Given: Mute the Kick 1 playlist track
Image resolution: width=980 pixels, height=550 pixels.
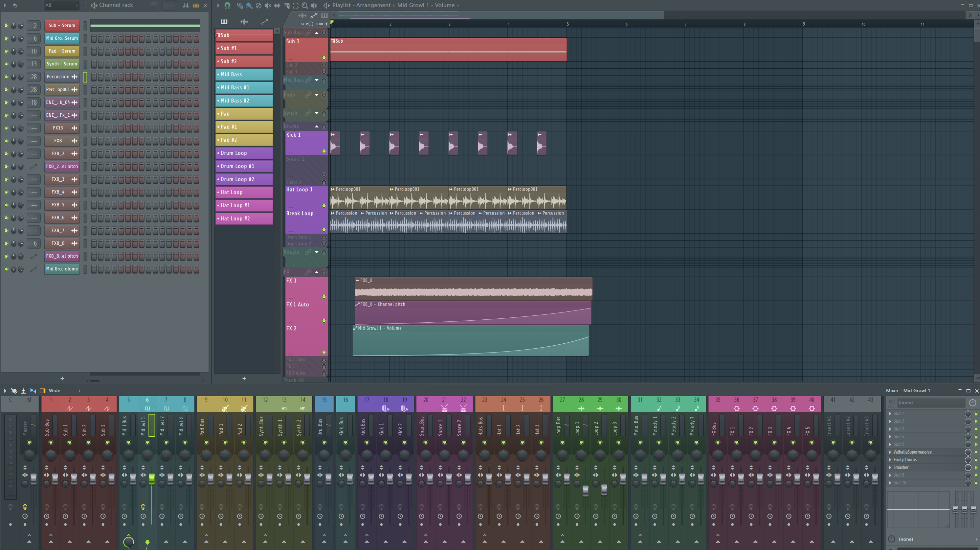Looking at the screenshot, I should coord(324,151).
